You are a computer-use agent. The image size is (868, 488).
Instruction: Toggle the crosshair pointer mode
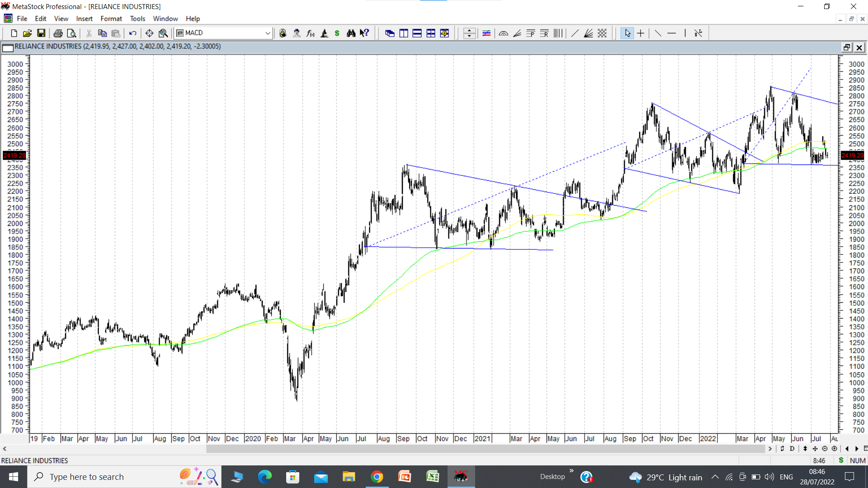tap(641, 33)
